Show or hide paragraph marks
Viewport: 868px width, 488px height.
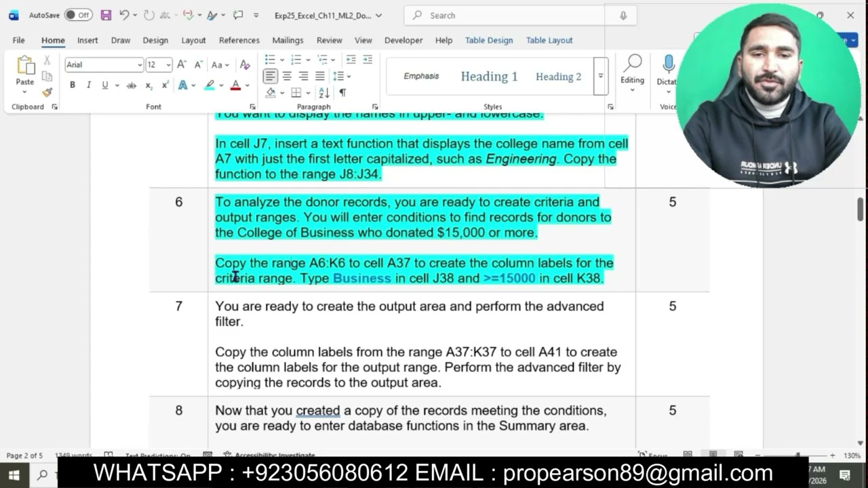coord(342,92)
